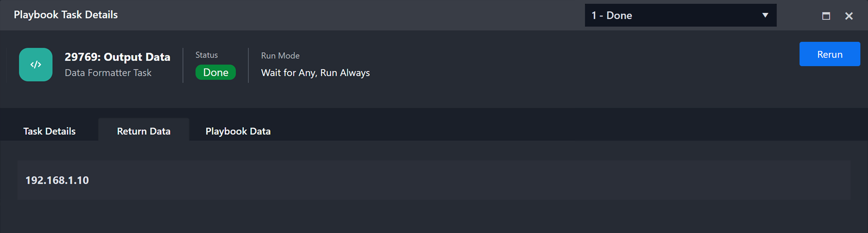Screen dimensions: 868x233
Task: Click the Wait for Any, Run Always text
Action: 315,73
